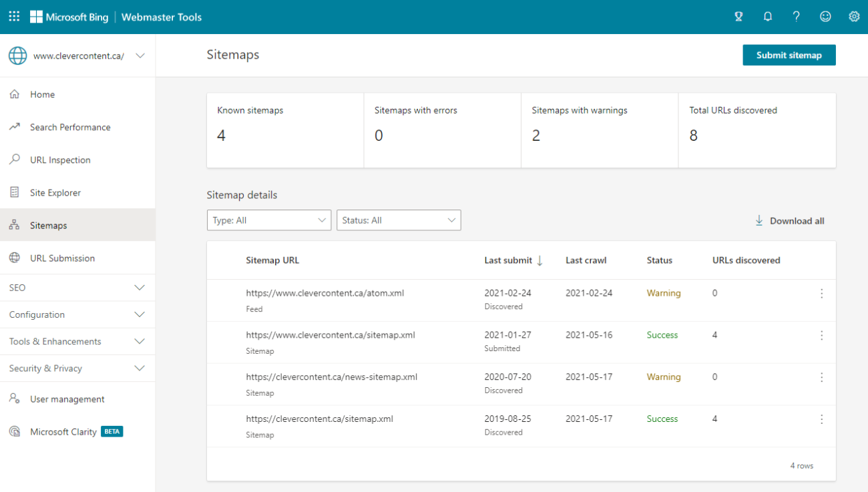
Task: Open the app launcher grid icon
Action: point(14,17)
